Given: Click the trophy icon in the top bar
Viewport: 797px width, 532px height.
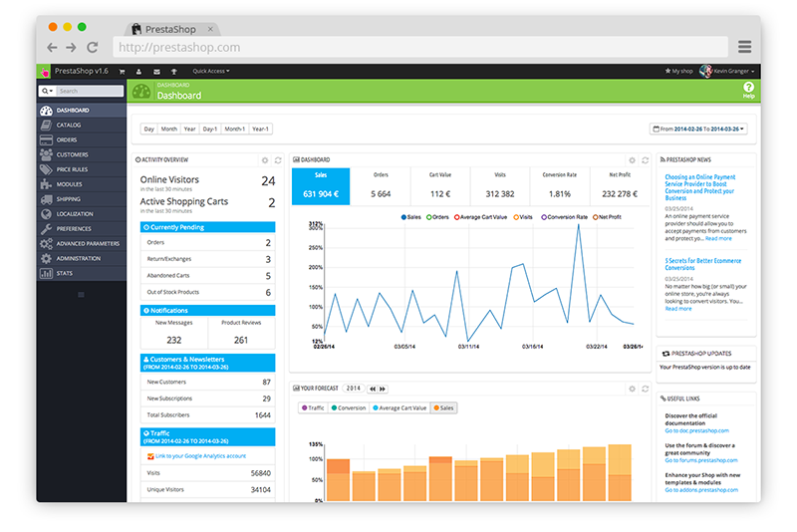Looking at the screenshot, I should (173, 72).
